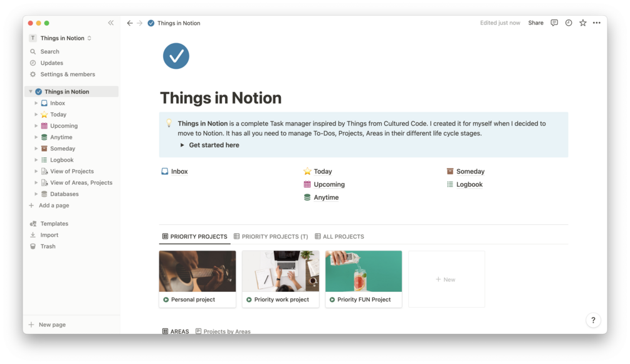Open page history clock icon
The image size is (630, 364).
[569, 23]
